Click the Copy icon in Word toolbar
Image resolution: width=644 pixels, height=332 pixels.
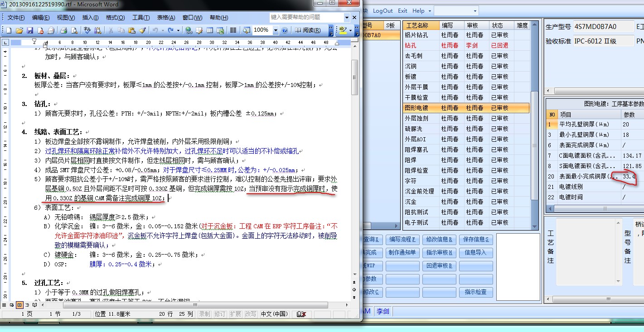click(x=121, y=30)
